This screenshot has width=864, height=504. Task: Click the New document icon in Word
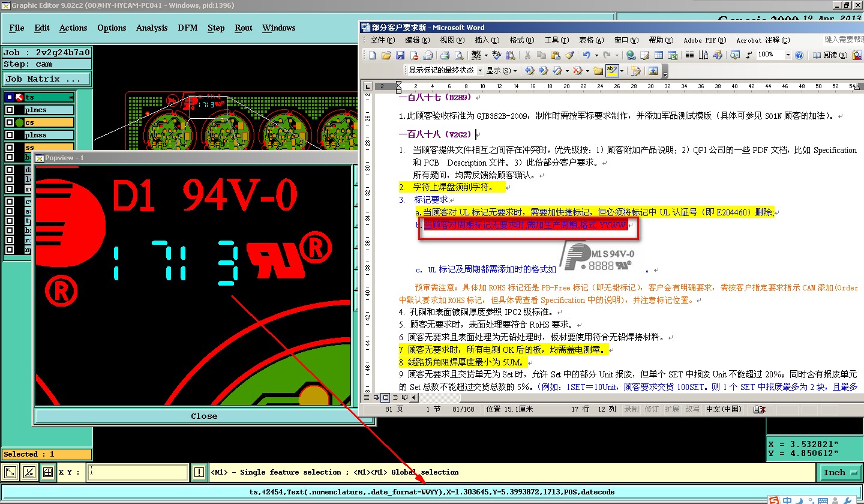tap(372, 55)
